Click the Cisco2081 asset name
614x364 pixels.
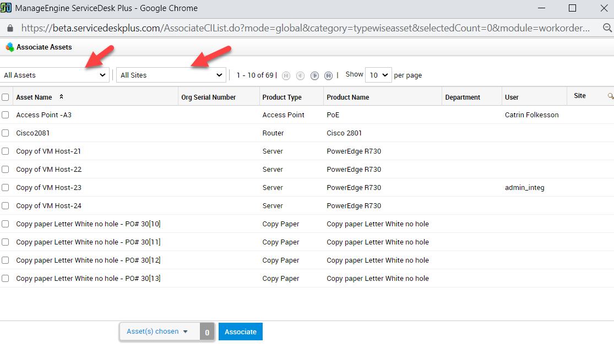[33, 133]
